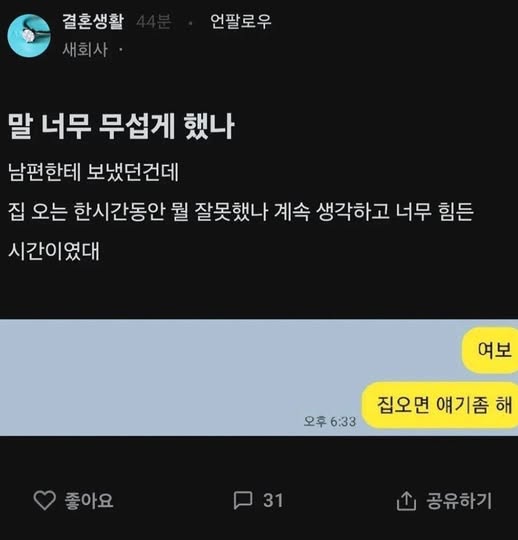Click the dot separator beside 새회사
Viewport: 518px width, 540px height.
121,50
